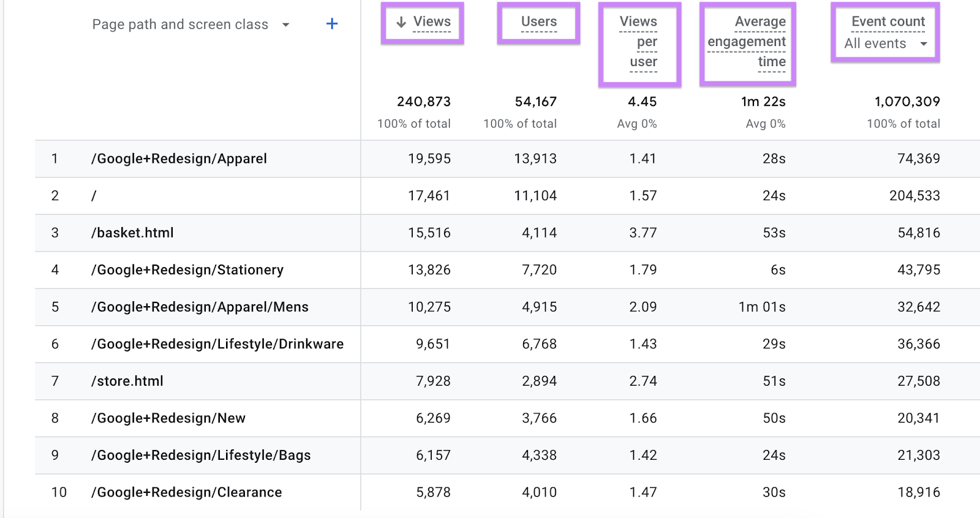Select the root "/" page path row
This screenshot has width=980, height=518.
94,196
